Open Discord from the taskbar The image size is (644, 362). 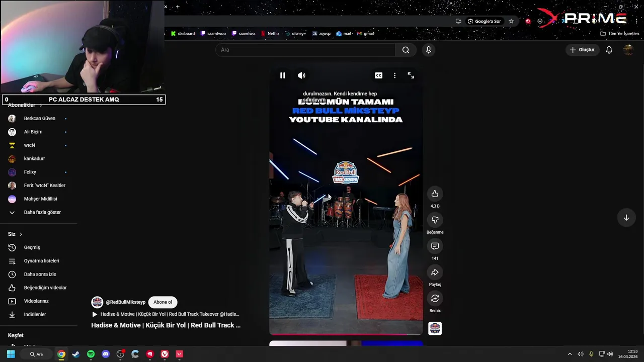click(106, 354)
